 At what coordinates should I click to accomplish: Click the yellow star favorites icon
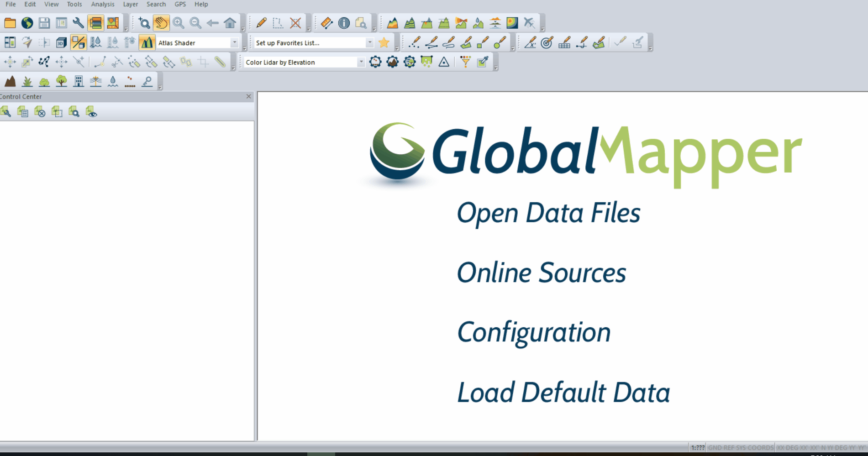point(384,43)
